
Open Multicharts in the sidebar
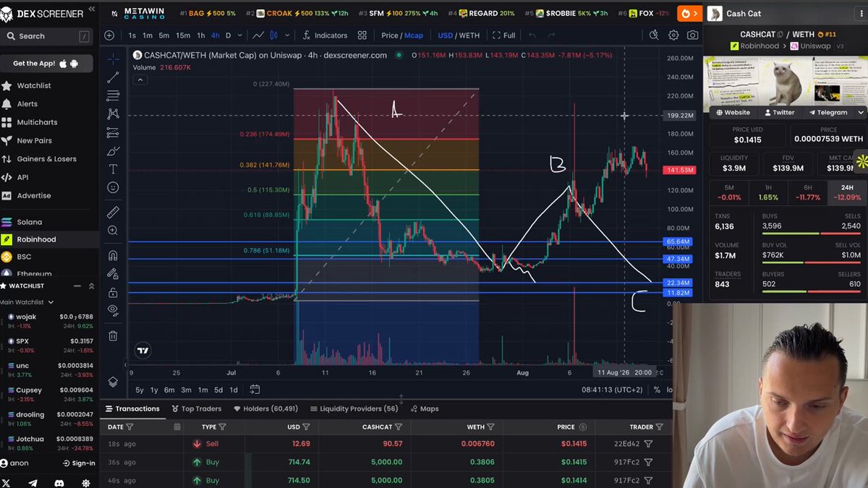[37, 122]
